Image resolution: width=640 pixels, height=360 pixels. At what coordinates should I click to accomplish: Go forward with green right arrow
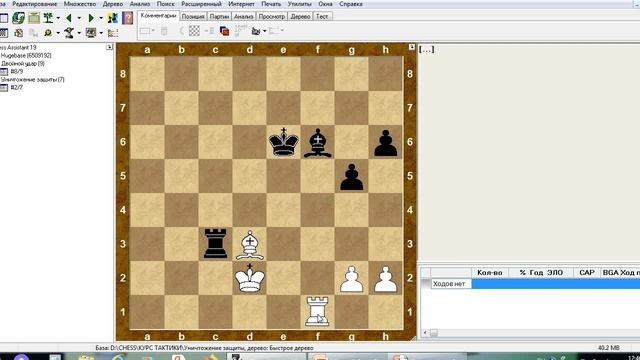point(91,18)
